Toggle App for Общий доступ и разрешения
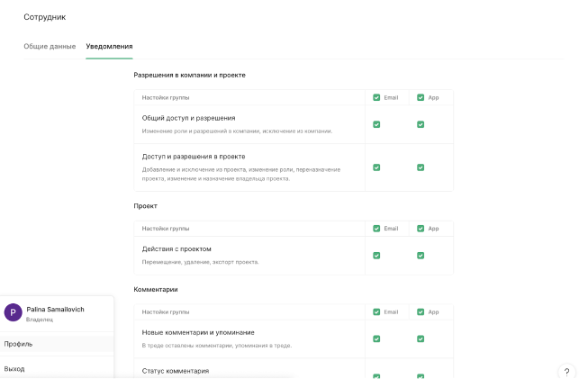588x379 pixels. coord(421,124)
